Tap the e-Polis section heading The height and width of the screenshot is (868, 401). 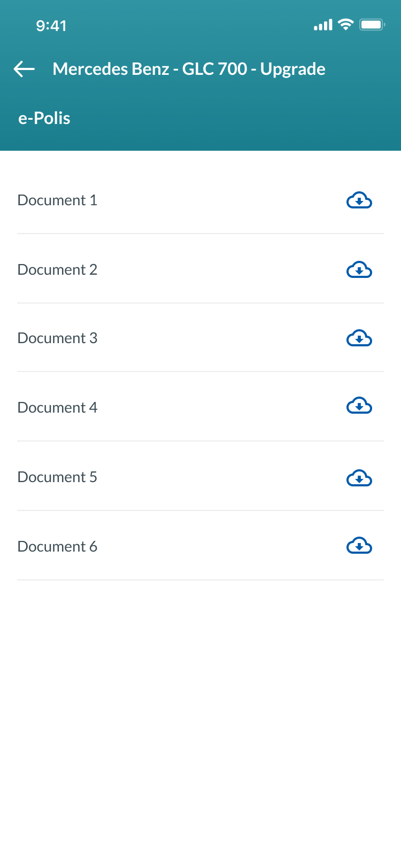pyautogui.click(x=44, y=118)
